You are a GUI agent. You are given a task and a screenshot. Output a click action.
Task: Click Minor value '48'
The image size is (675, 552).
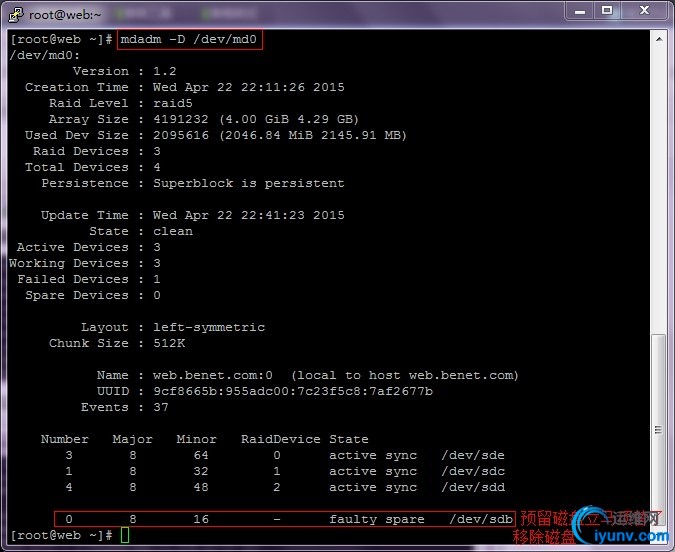point(201,487)
